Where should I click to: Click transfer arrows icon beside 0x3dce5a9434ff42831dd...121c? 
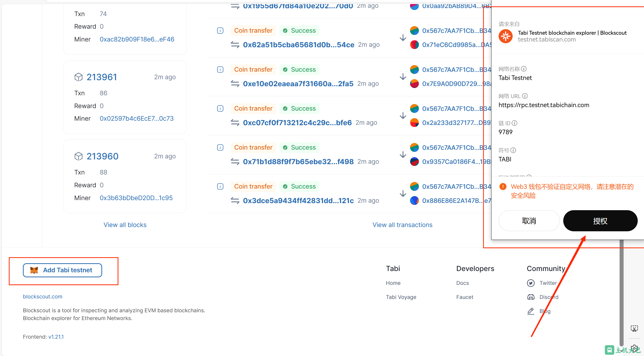pos(235,201)
